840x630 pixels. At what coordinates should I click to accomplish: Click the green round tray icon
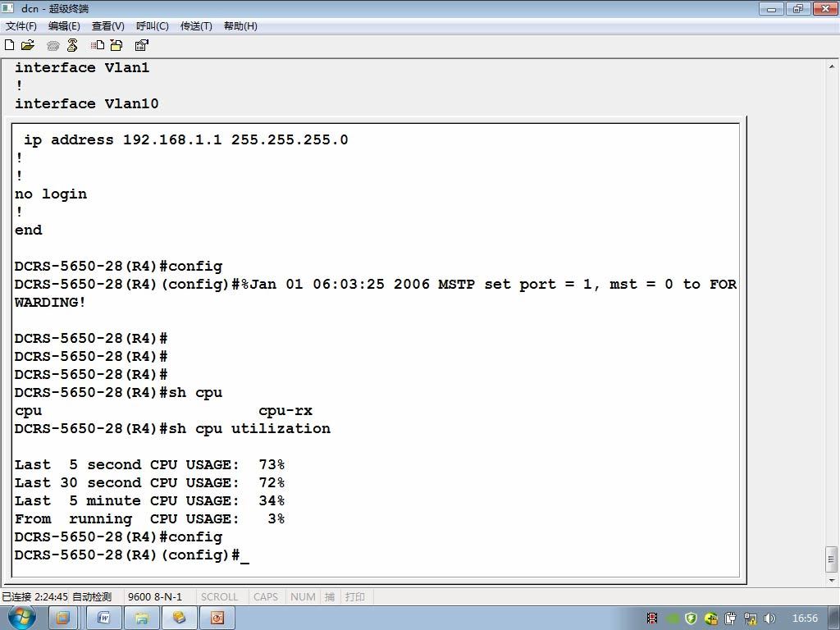pyautogui.click(x=672, y=619)
